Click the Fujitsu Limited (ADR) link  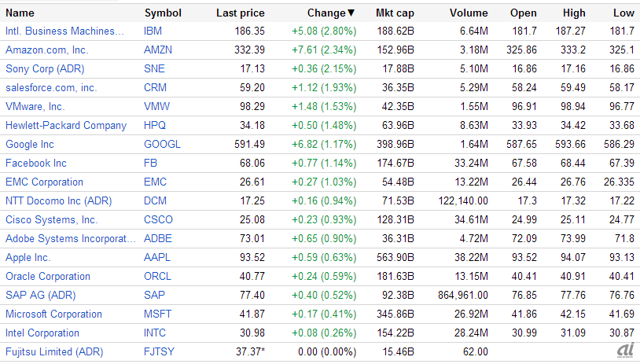pyautogui.click(x=54, y=352)
